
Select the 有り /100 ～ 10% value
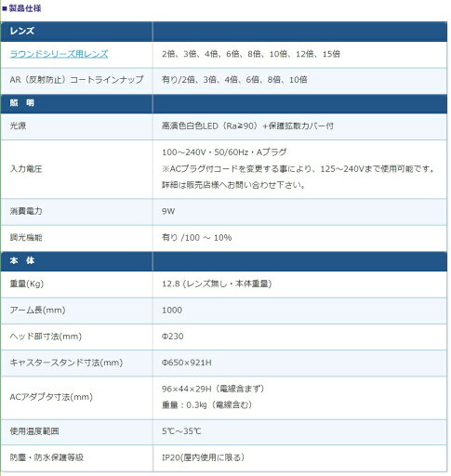(197, 238)
